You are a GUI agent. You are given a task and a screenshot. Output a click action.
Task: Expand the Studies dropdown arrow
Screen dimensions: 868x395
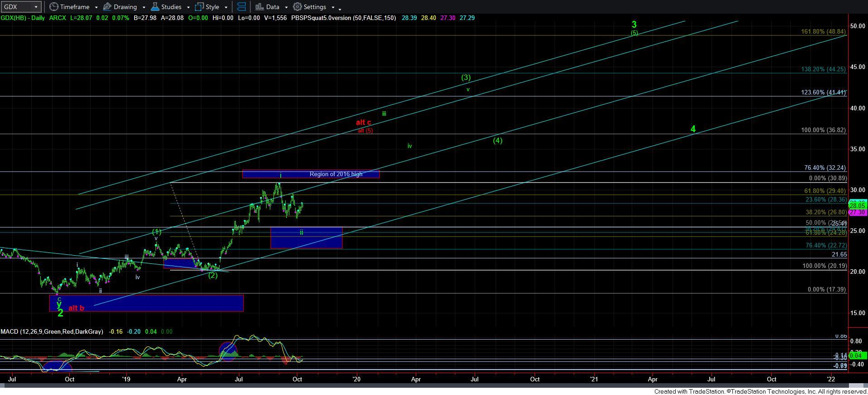click(188, 7)
